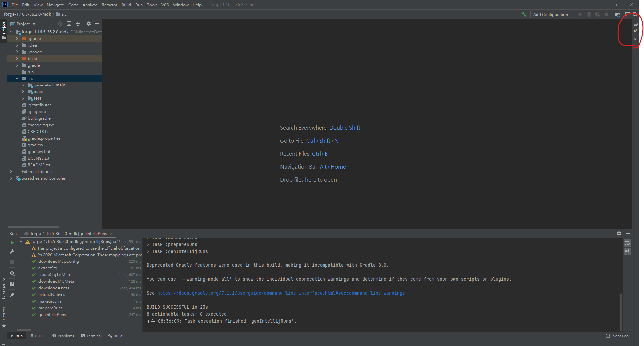This screenshot has height=346, width=644.
Task: Click the Debug bug icon in the top toolbar
Action: 589,14
